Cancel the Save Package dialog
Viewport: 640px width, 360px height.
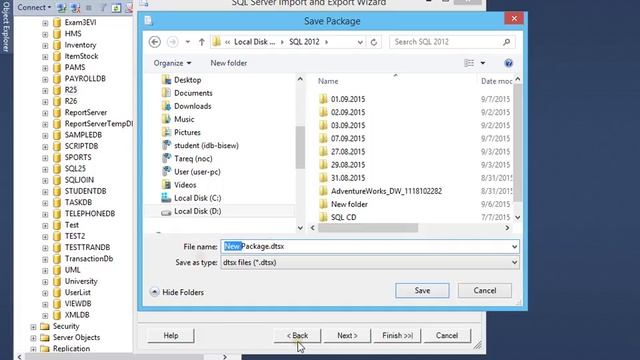(484, 290)
